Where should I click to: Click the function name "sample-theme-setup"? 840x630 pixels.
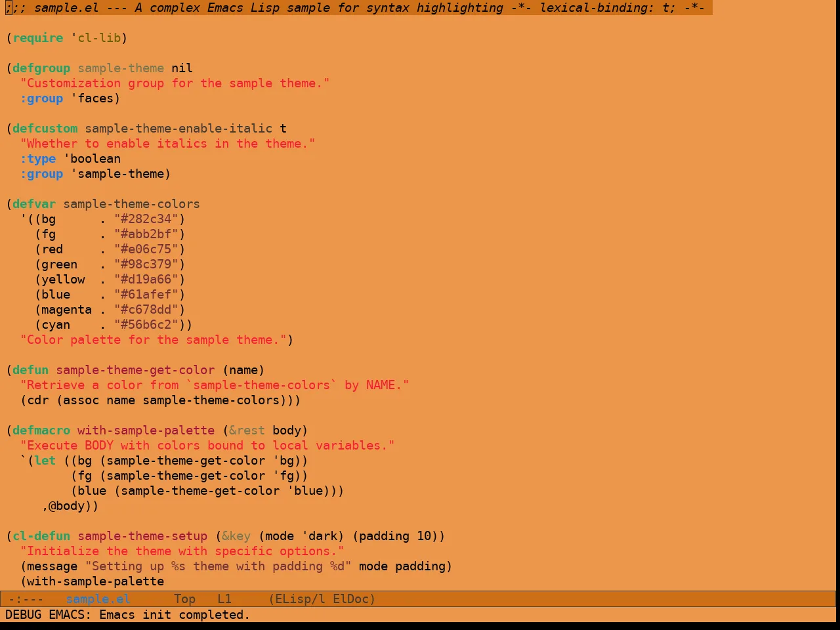[x=142, y=536]
